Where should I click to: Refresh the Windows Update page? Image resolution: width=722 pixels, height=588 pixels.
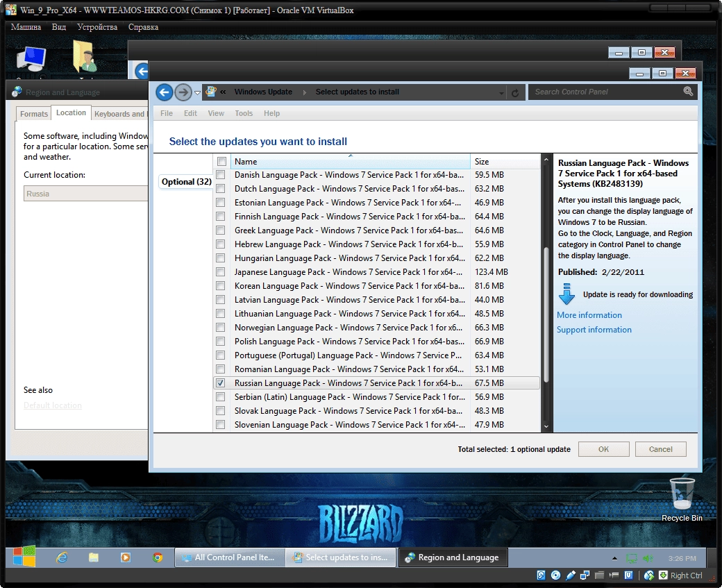click(x=515, y=93)
